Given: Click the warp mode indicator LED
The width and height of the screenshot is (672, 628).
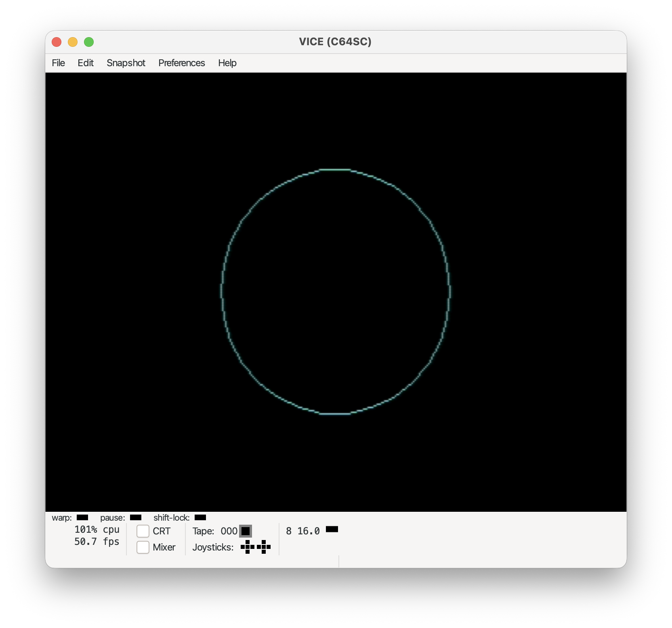Looking at the screenshot, I should [82, 517].
